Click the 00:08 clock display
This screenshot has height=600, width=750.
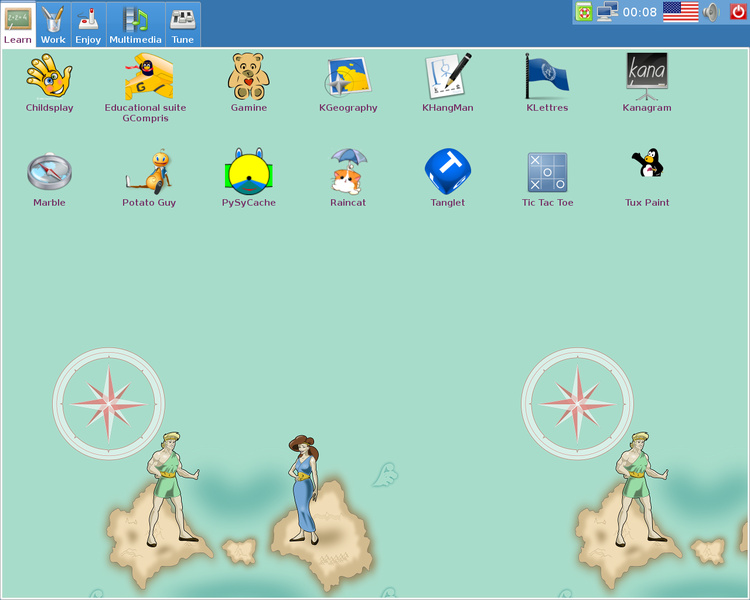640,12
